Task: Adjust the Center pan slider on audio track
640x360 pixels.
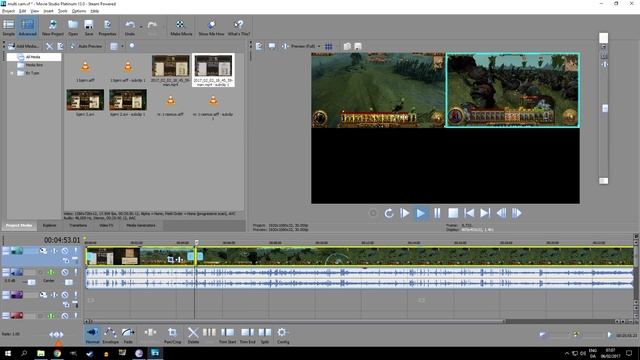Action: point(69,282)
